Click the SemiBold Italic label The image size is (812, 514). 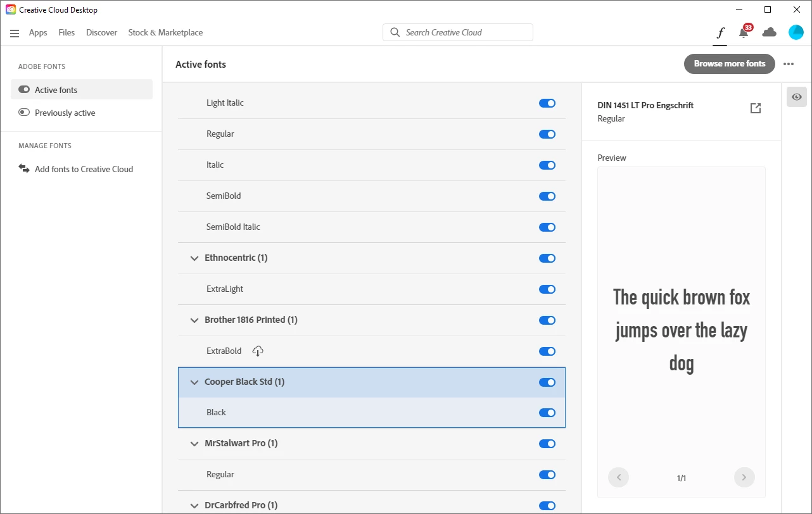tap(233, 227)
